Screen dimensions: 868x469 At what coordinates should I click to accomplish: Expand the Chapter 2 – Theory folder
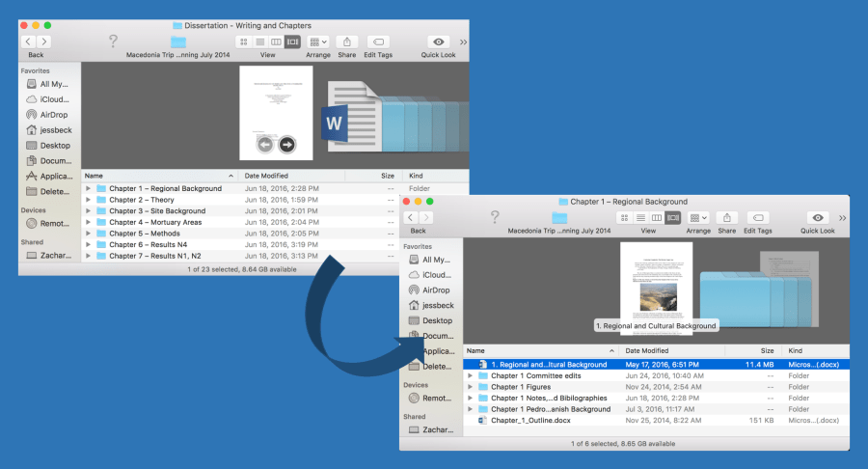(x=89, y=200)
